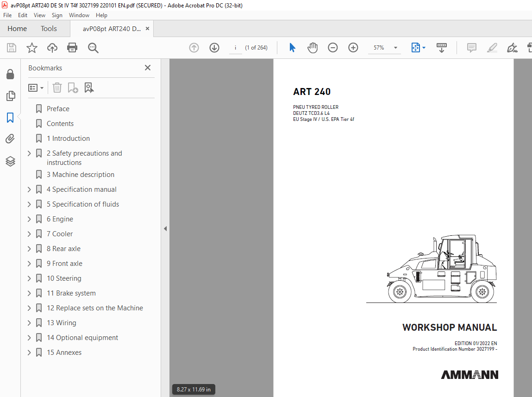Open the File menu
Viewport: 532px width, 397px height.
coord(7,15)
